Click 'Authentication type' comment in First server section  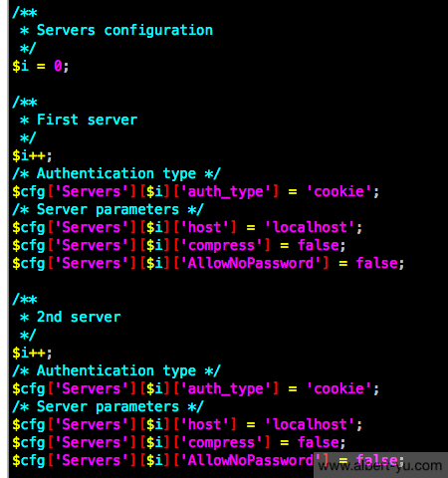[x=116, y=173]
